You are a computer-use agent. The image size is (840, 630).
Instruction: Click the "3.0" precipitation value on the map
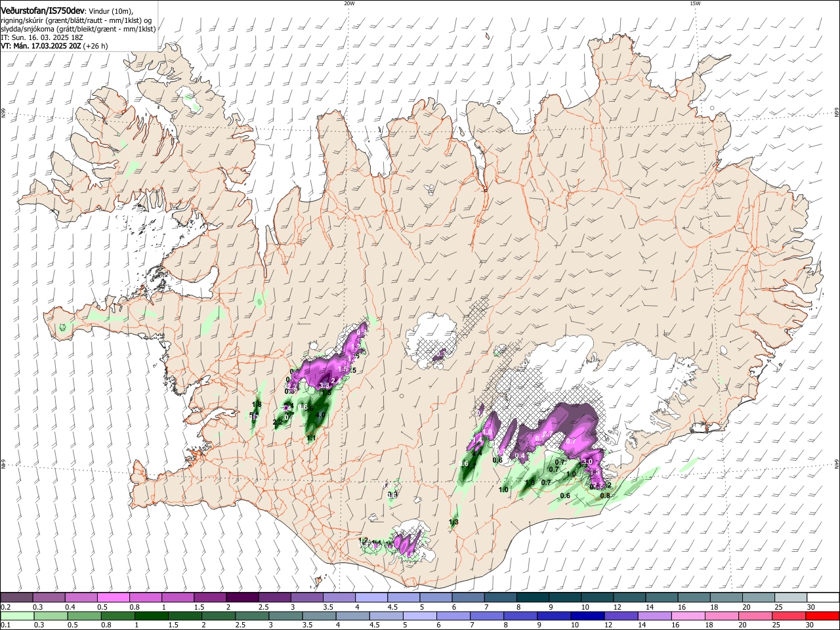[x=587, y=461]
